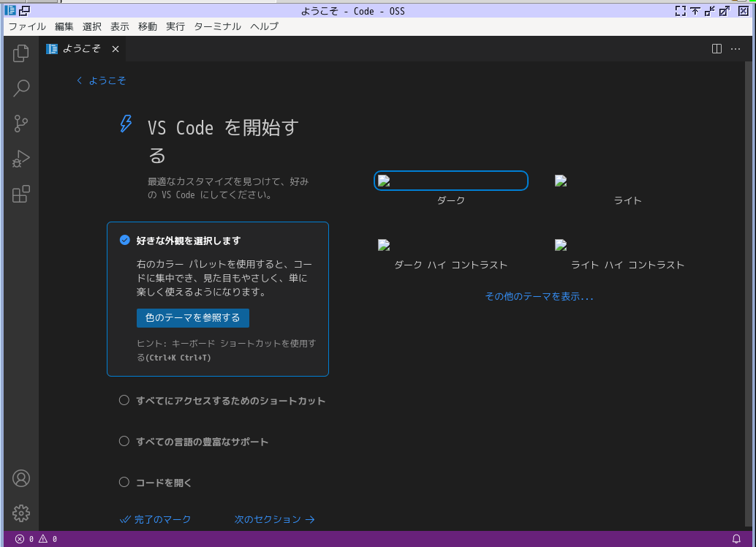
Task: Click 完了のマーク link
Action: pos(155,519)
